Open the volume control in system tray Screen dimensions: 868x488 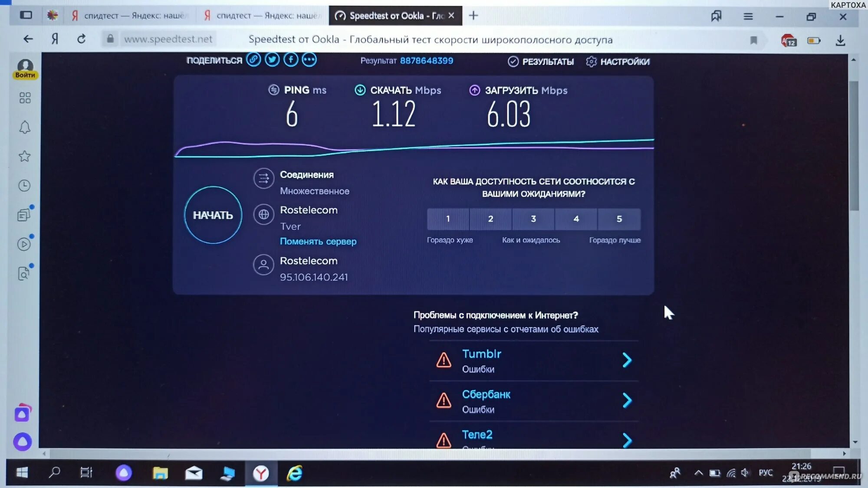click(745, 473)
